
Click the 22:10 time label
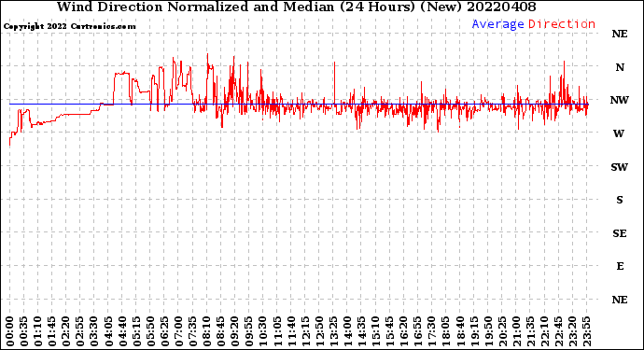[x=545, y=331]
